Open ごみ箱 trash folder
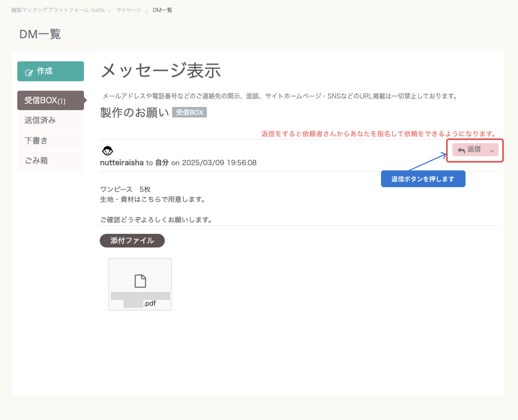This screenshot has width=518, height=420. point(50,160)
